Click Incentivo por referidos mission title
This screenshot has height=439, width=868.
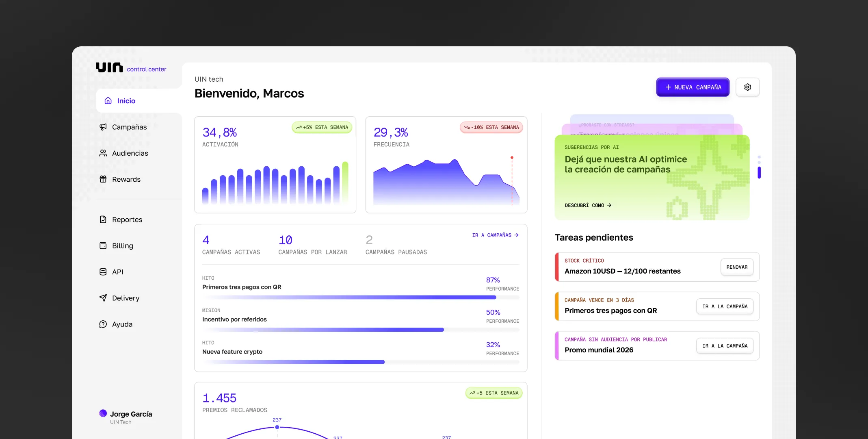234,319
